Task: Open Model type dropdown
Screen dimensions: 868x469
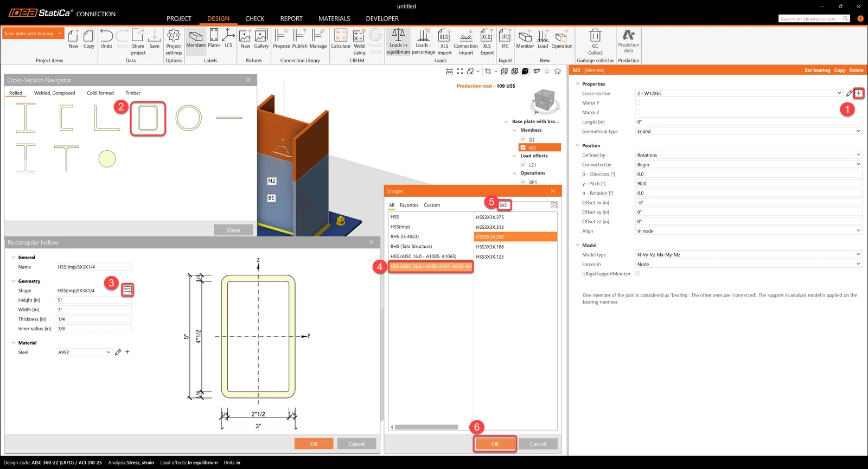Action: coord(749,254)
